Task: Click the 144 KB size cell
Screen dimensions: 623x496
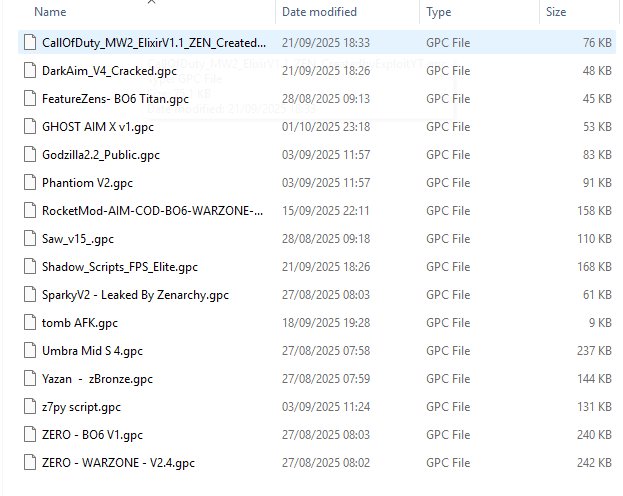Action: (594, 379)
